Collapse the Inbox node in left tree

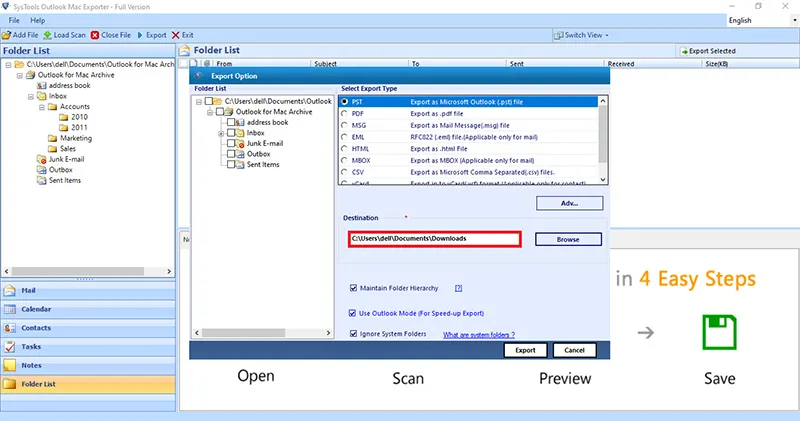click(31, 96)
